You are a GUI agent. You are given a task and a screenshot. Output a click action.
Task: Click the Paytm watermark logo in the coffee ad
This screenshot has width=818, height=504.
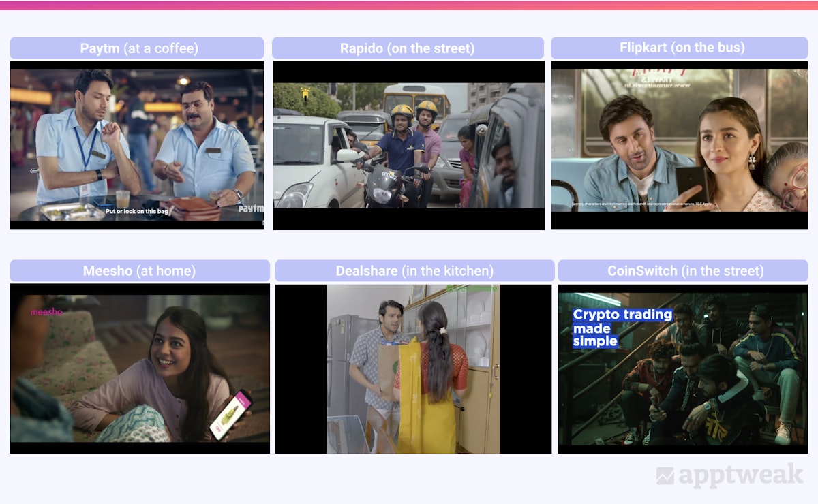(250, 209)
